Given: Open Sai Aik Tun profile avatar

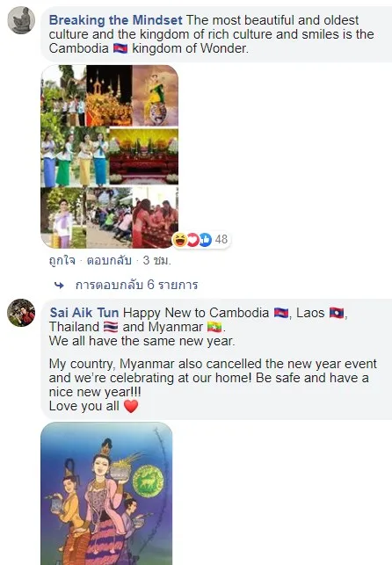Looking at the screenshot, I should tap(21, 313).
